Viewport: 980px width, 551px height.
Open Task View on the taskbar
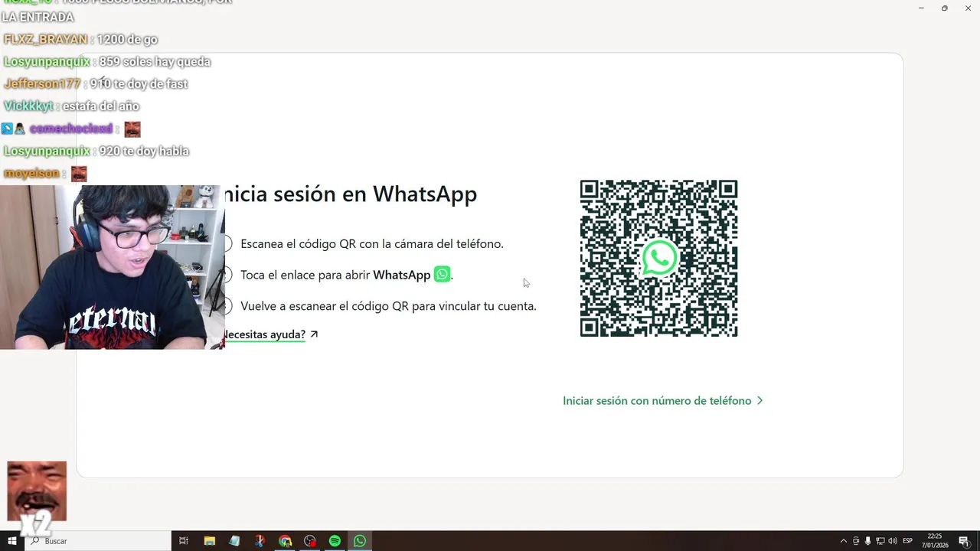[x=184, y=541]
